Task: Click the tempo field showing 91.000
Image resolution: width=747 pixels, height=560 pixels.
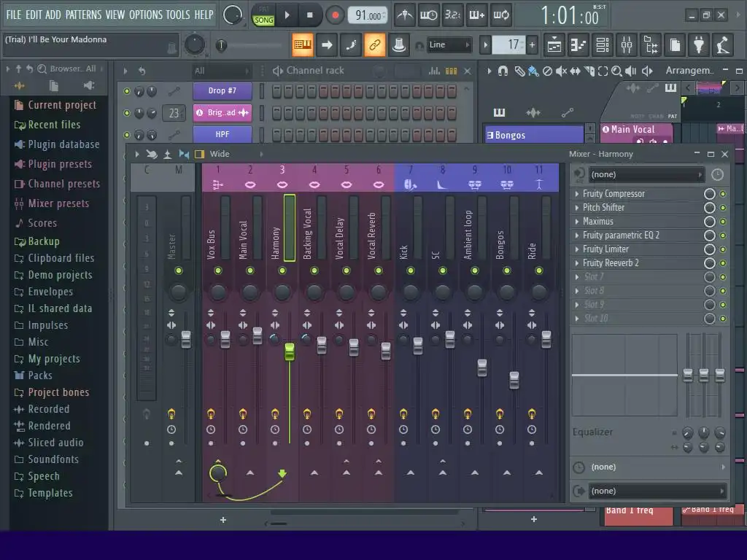Action: point(368,15)
